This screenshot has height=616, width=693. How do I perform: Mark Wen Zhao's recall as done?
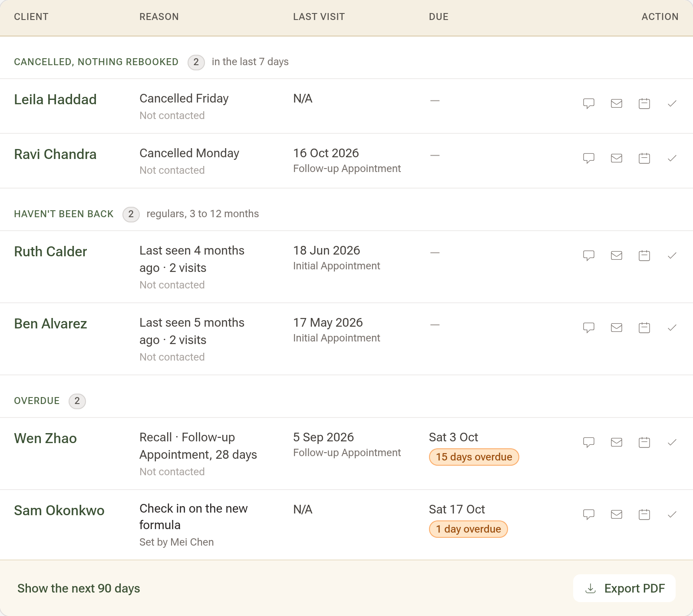coord(672,442)
